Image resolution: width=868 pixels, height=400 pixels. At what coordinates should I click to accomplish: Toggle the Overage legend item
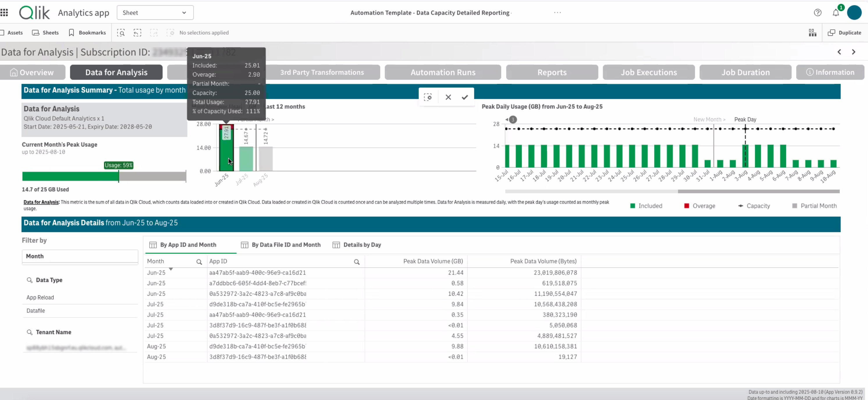pyautogui.click(x=700, y=206)
